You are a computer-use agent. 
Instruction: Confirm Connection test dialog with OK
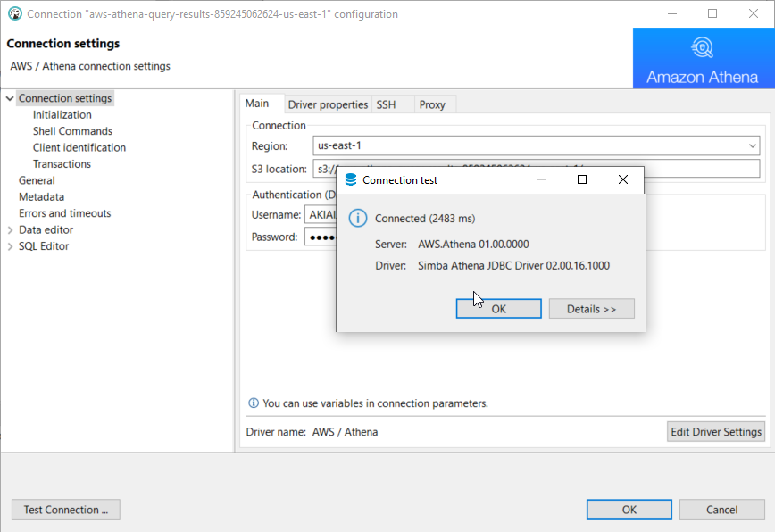(x=499, y=309)
